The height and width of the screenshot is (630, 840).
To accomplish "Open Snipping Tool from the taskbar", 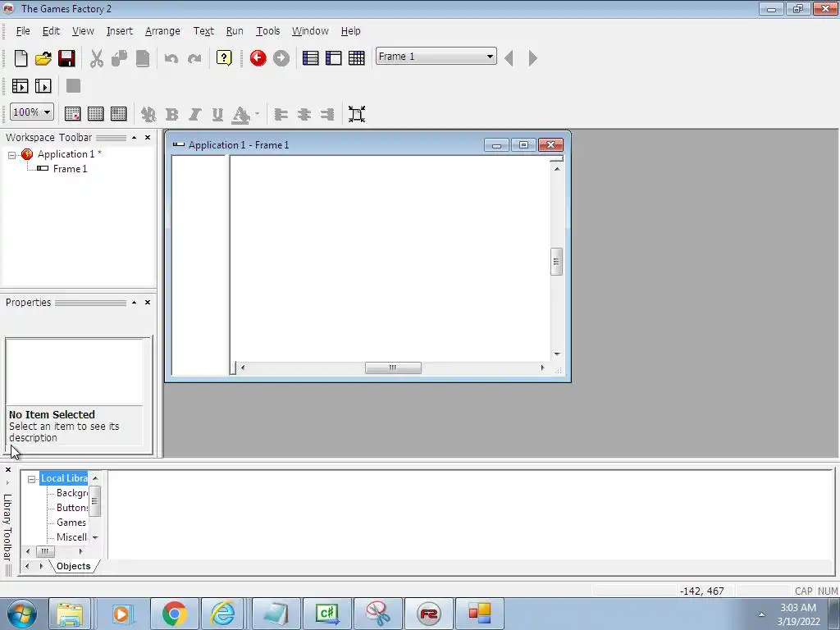I will point(377,614).
